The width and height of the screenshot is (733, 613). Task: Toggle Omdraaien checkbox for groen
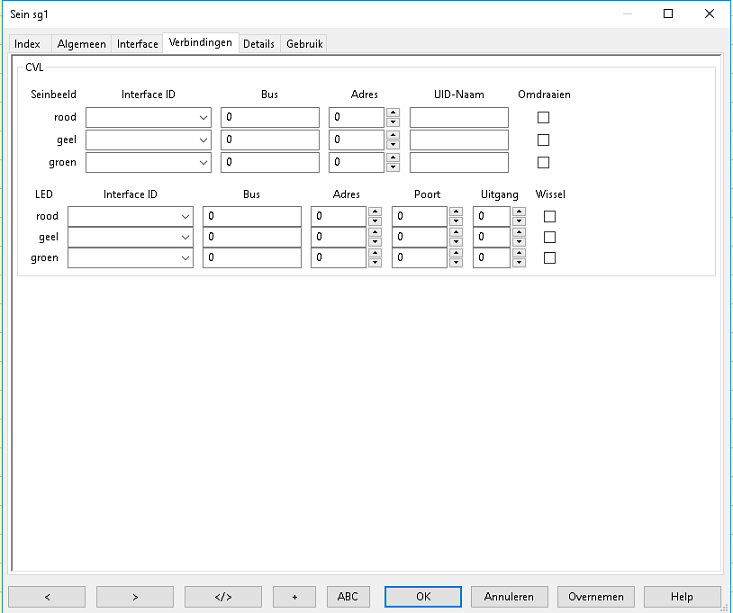(544, 162)
